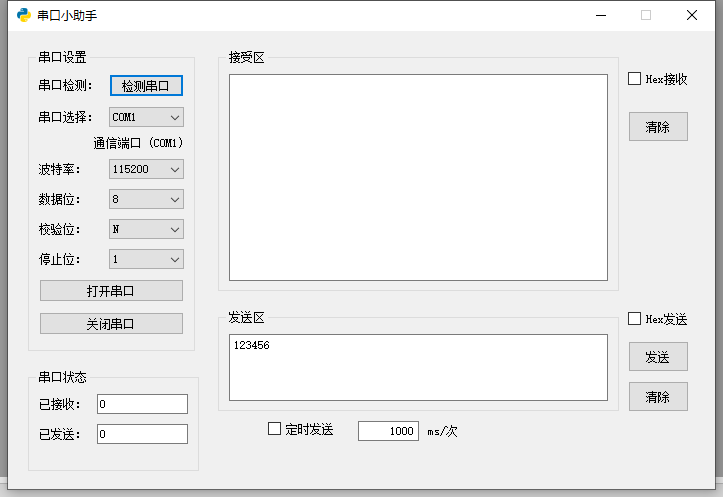Click the 已发送 counter field
This screenshot has width=723, height=497.
tap(142, 434)
